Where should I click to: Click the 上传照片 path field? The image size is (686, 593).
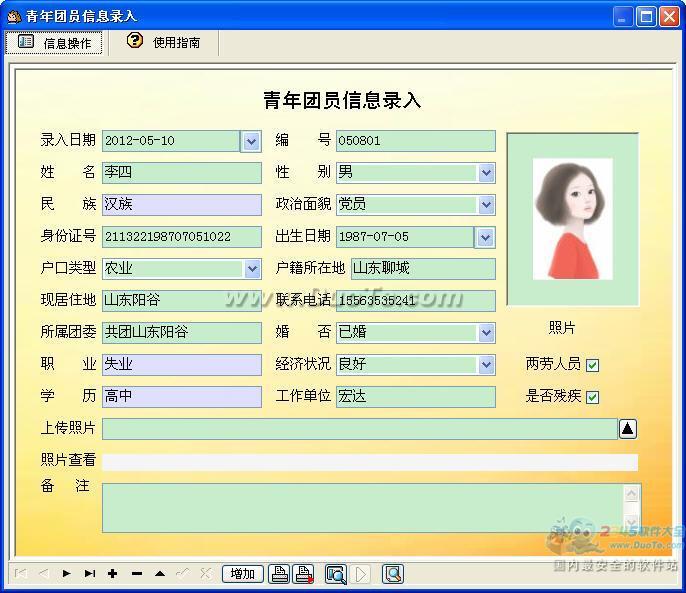tap(360, 428)
